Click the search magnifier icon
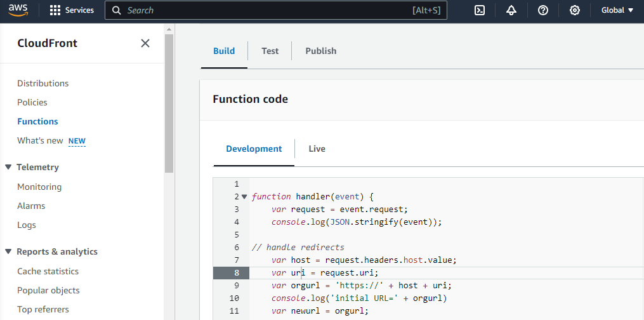The width and height of the screenshot is (644, 320). (117, 10)
